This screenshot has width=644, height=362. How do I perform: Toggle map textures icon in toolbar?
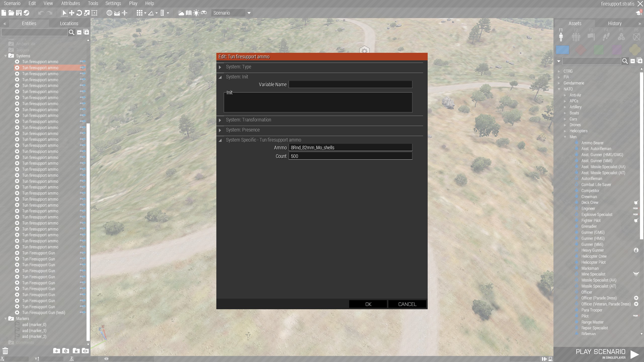pos(189,13)
